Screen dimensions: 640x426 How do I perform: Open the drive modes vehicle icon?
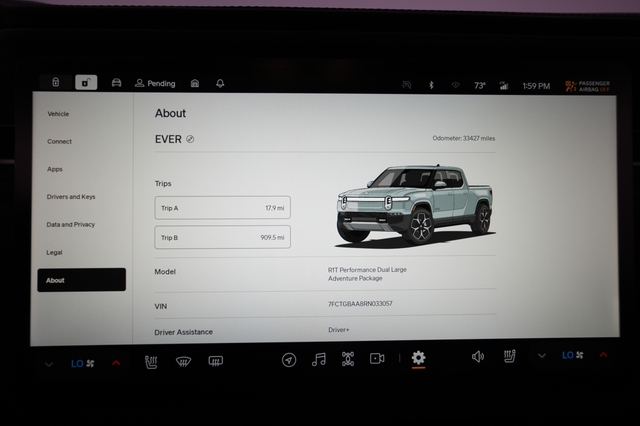click(x=348, y=359)
